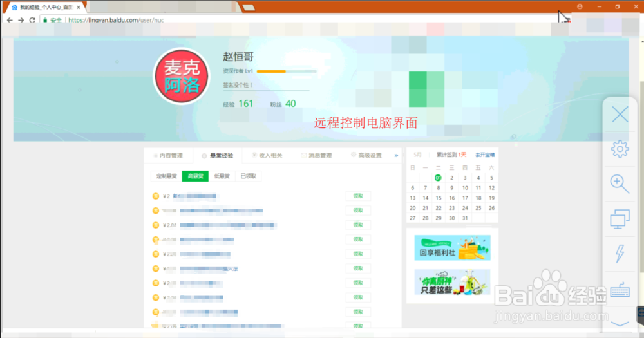Switch to the 消息管理 tab
The image size is (644, 338).
(316, 155)
